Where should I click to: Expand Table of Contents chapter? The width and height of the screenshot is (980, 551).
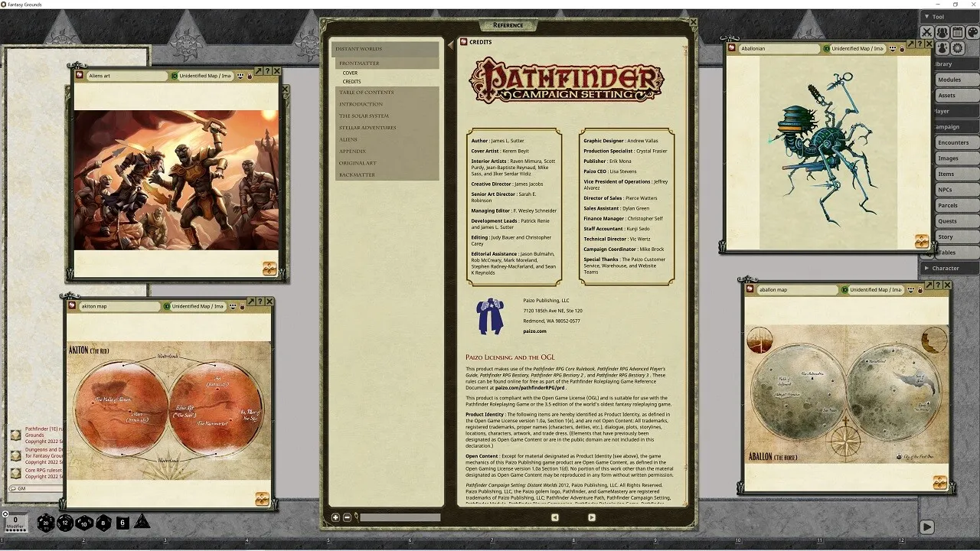(x=387, y=93)
